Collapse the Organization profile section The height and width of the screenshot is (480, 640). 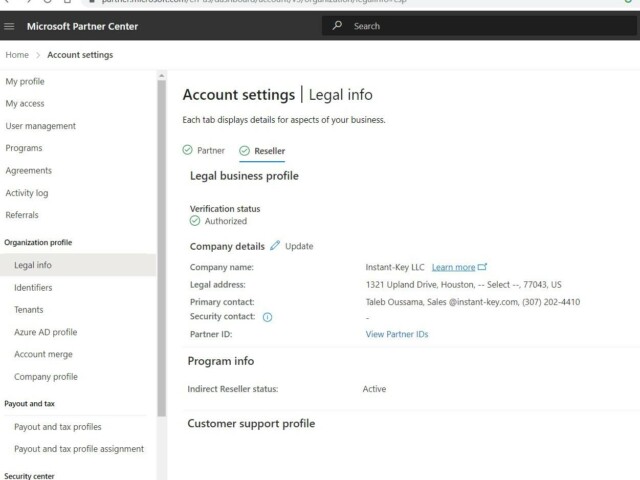coord(38,242)
